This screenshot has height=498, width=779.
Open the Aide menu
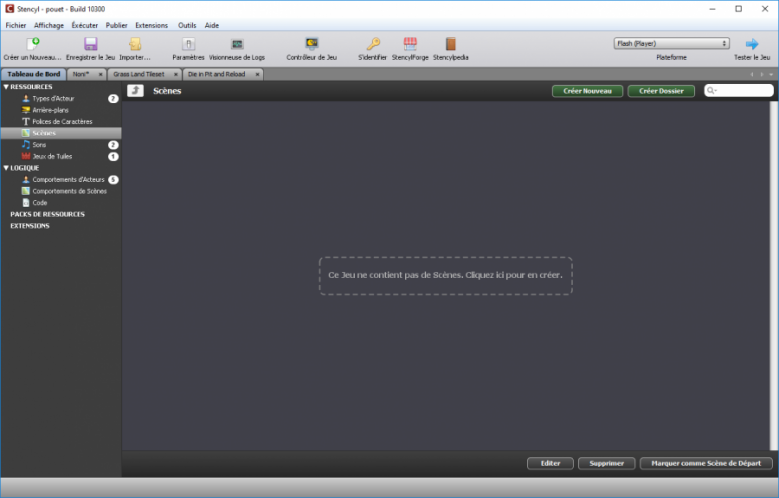coord(212,25)
